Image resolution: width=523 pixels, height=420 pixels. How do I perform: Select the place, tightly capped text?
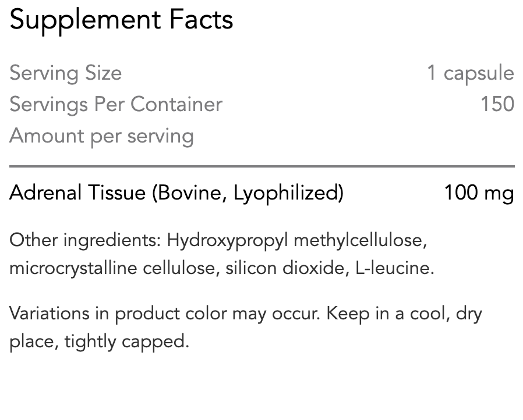tap(100, 341)
